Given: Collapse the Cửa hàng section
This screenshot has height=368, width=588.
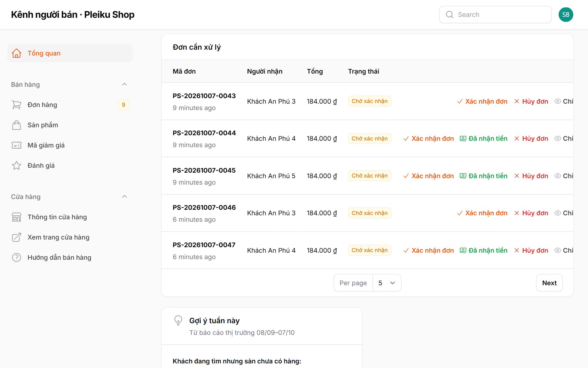Looking at the screenshot, I should 124,197.
